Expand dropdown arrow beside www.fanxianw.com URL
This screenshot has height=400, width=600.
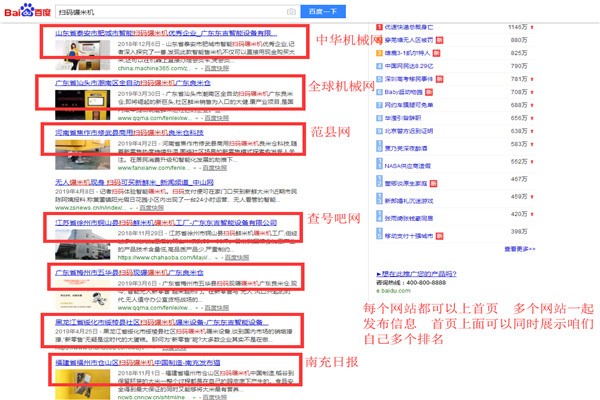194,168
